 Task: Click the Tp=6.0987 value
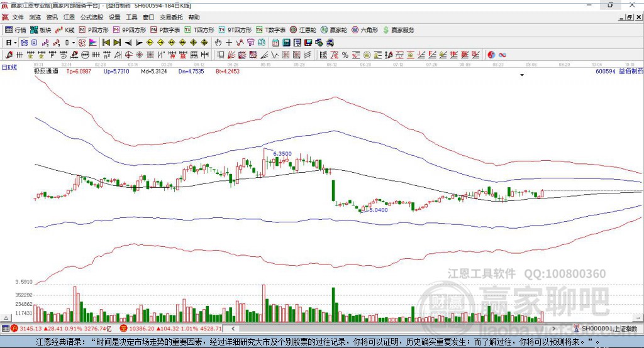coord(79,71)
